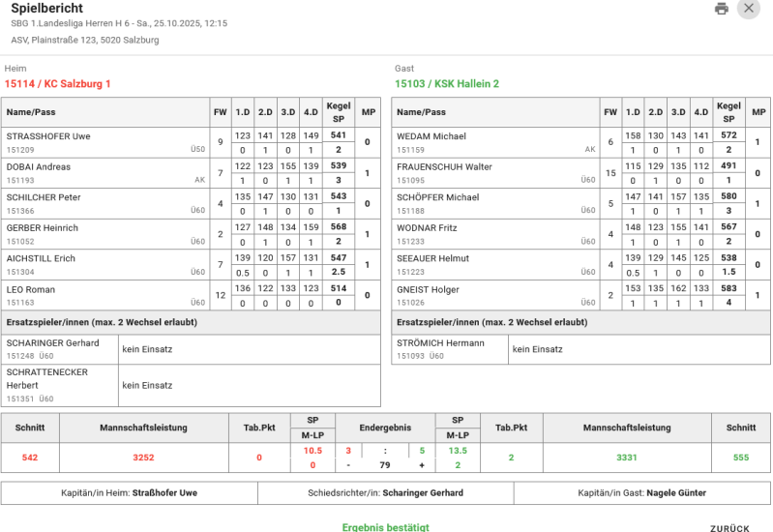The image size is (773, 532).
Task: Click Aichstill's set points 2.5
Action: [x=339, y=272]
